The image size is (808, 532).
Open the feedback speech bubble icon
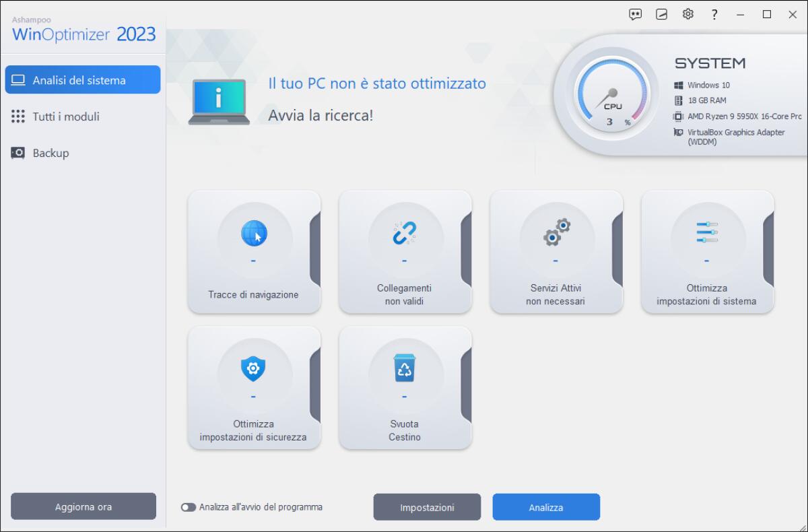click(635, 13)
